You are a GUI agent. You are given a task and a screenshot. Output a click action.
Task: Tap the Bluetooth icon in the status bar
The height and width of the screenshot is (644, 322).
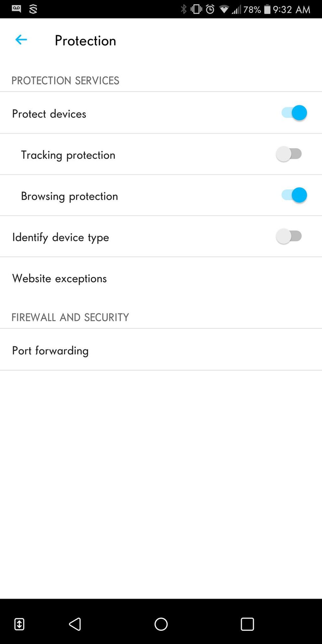tap(184, 9)
